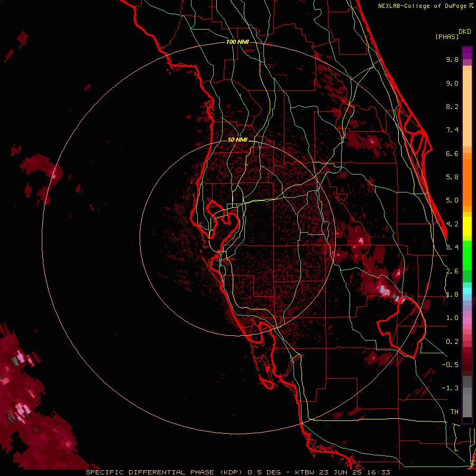The height and width of the screenshot is (476, 476).
Task: Select the cyan band of color scale
Action: [467, 291]
